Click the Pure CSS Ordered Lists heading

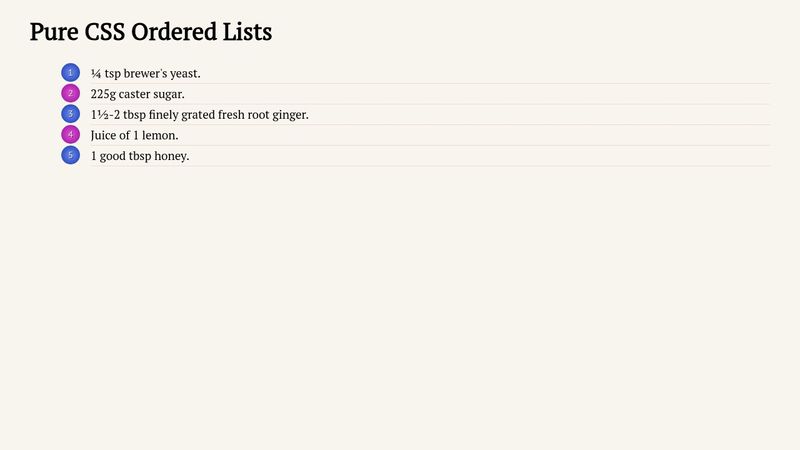[151, 32]
